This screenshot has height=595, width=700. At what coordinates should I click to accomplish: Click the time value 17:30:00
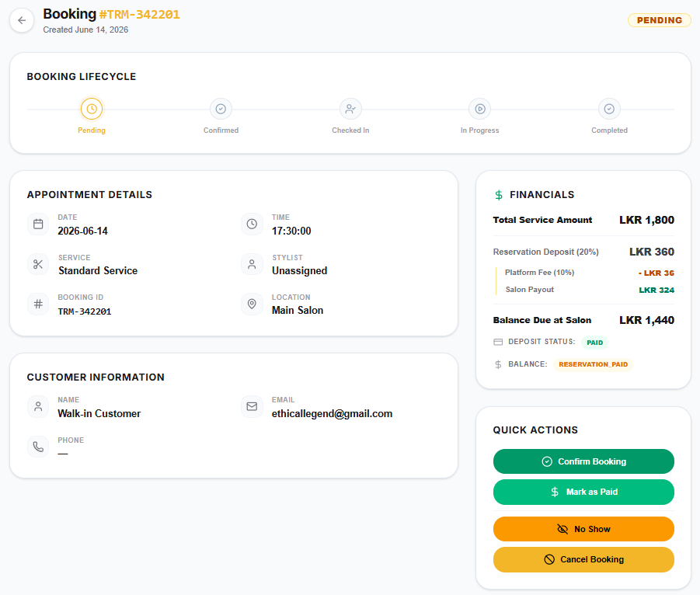coord(291,231)
